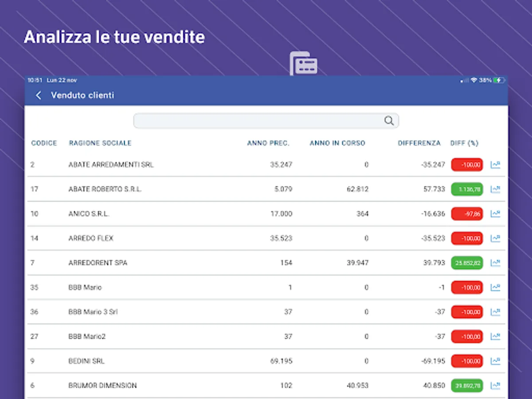The image size is (532, 399).
Task: Select customer ANICO S.R.L.
Action: click(x=89, y=214)
